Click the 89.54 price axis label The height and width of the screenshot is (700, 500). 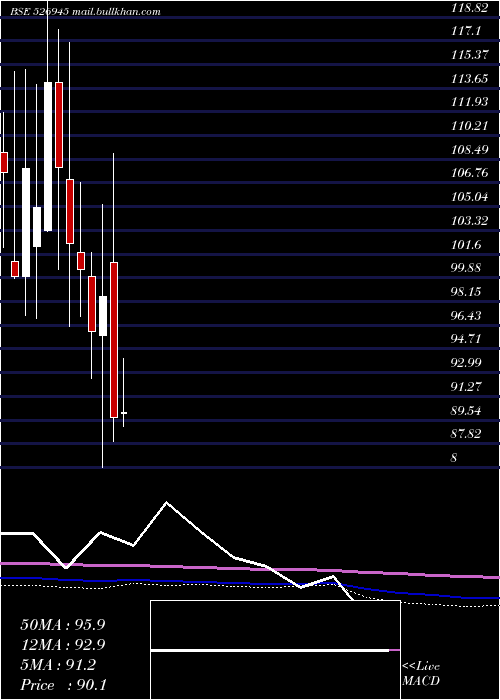point(466,410)
